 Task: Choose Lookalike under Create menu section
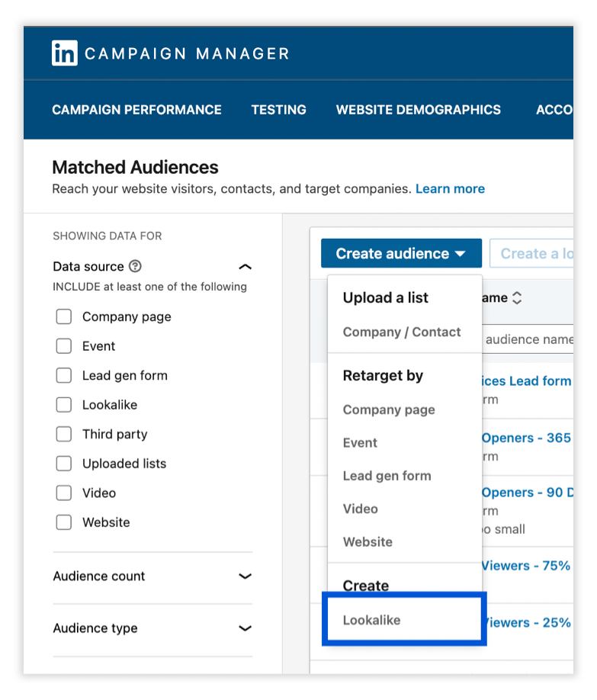[371, 620]
